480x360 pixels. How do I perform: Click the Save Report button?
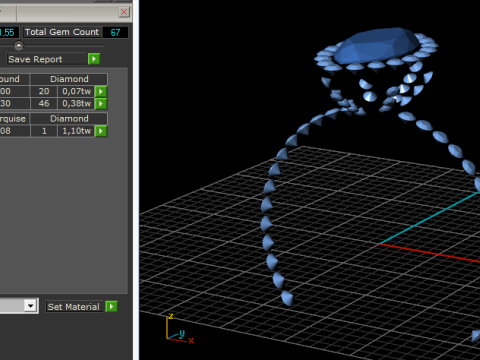coord(47,59)
